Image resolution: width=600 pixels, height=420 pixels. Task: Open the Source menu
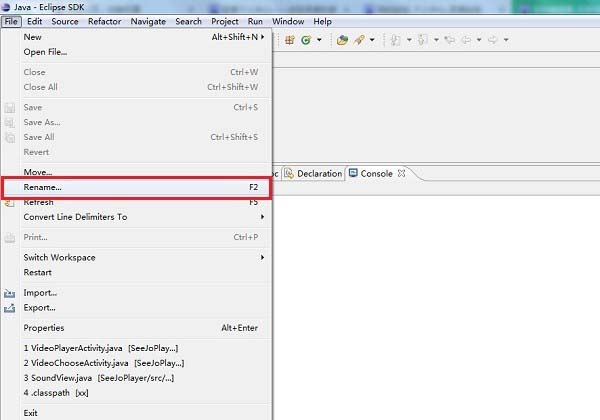(x=65, y=21)
